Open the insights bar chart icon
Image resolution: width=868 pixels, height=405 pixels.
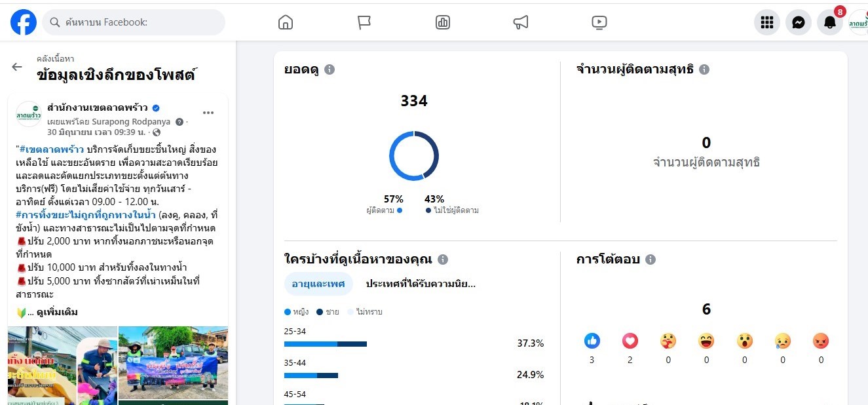click(442, 22)
